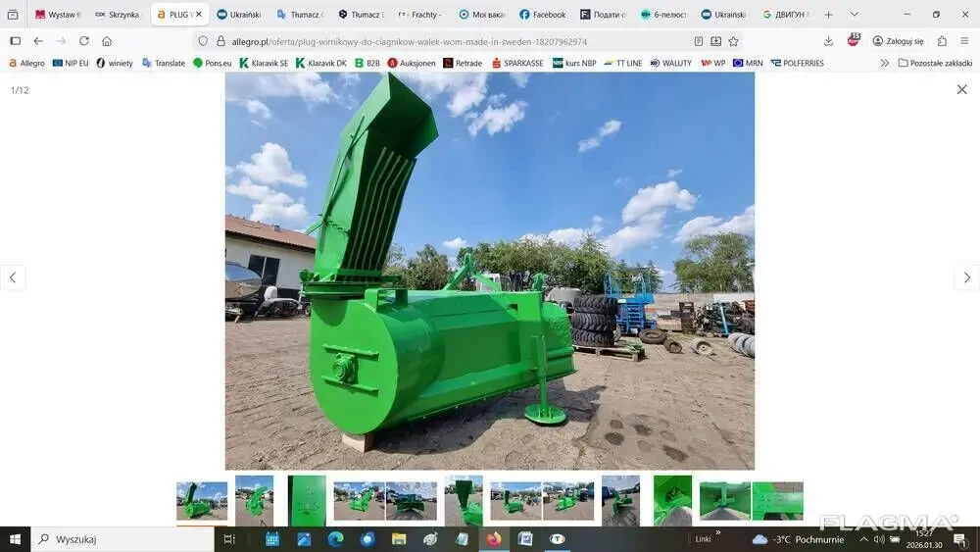980x552 pixels.
Task: Open Firefox downloads panel
Action: pos(828,41)
